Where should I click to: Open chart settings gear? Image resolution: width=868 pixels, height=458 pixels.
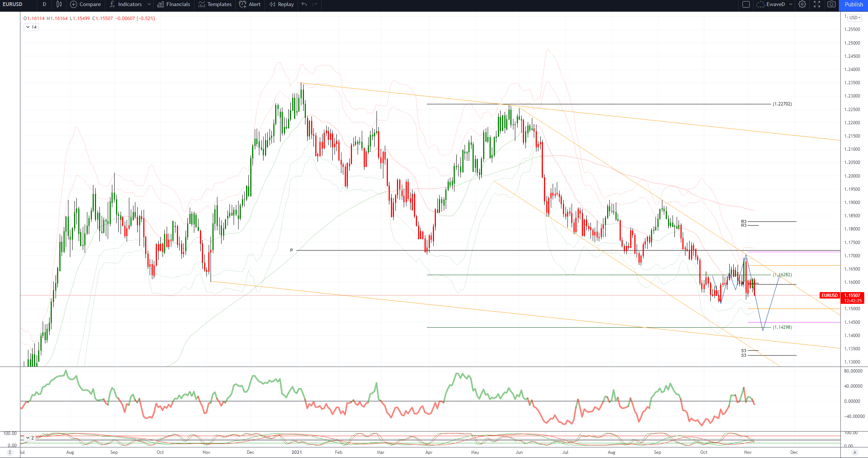coord(802,5)
